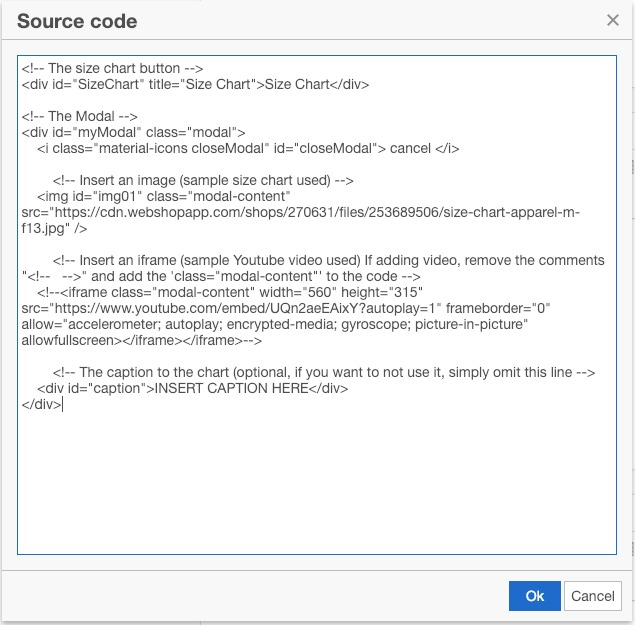
Task: Close the Source code dialog with X
Action: click(x=613, y=20)
